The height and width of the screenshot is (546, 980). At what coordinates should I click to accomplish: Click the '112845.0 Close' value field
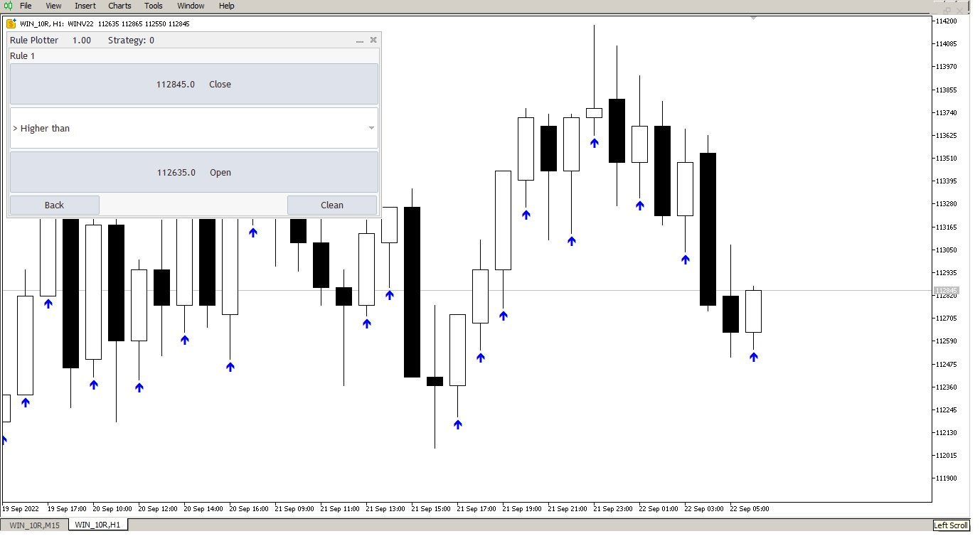click(x=193, y=84)
